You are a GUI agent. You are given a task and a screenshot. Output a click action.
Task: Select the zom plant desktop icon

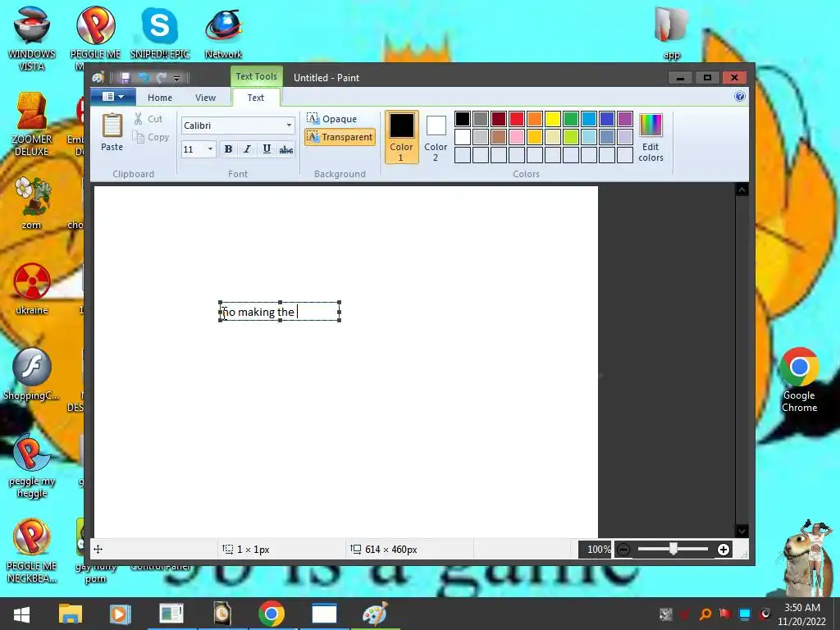coord(32,203)
